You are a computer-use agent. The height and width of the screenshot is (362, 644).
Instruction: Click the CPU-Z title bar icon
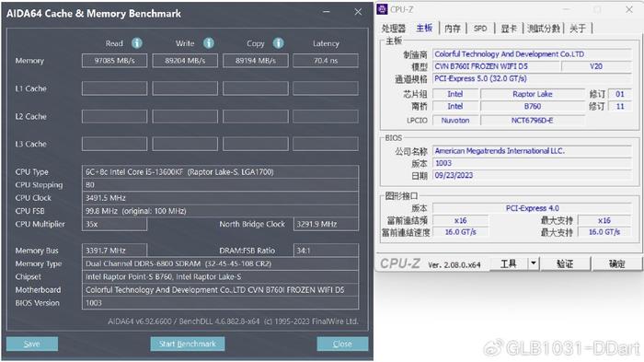(382, 9)
